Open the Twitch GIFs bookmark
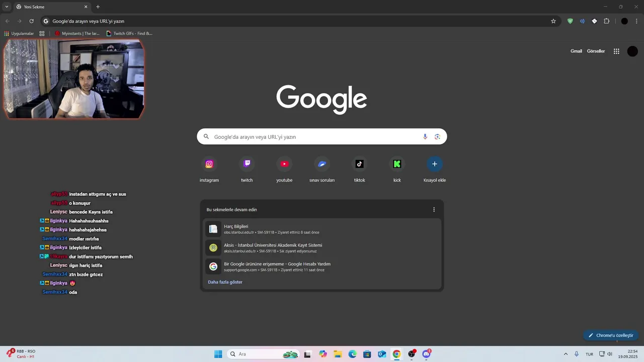The height and width of the screenshot is (362, 644). [x=129, y=34]
